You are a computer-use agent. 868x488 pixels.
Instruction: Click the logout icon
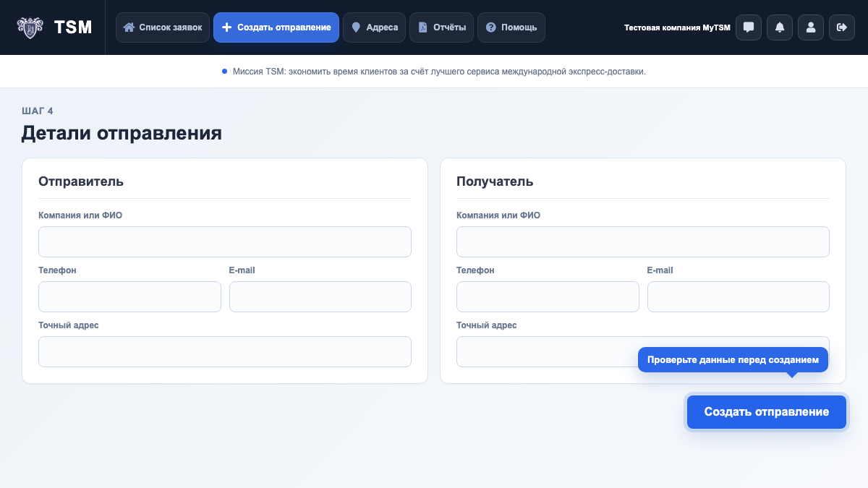842,27
